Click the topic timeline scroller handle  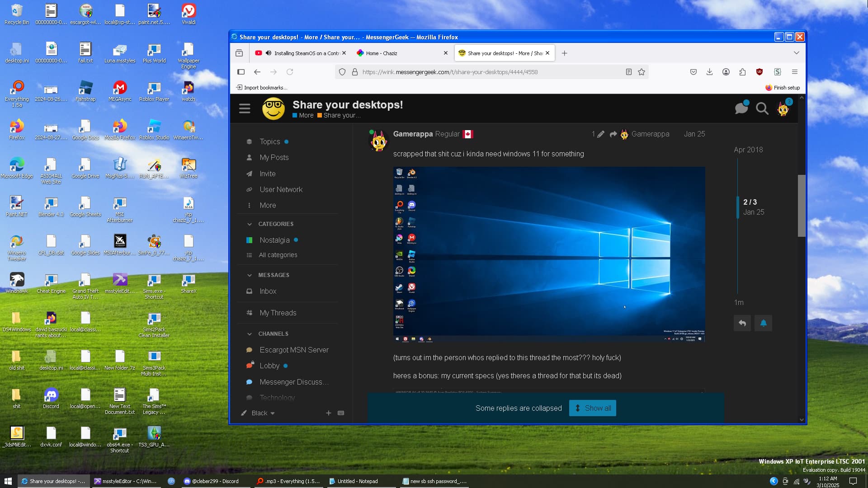click(x=738, y=207)
